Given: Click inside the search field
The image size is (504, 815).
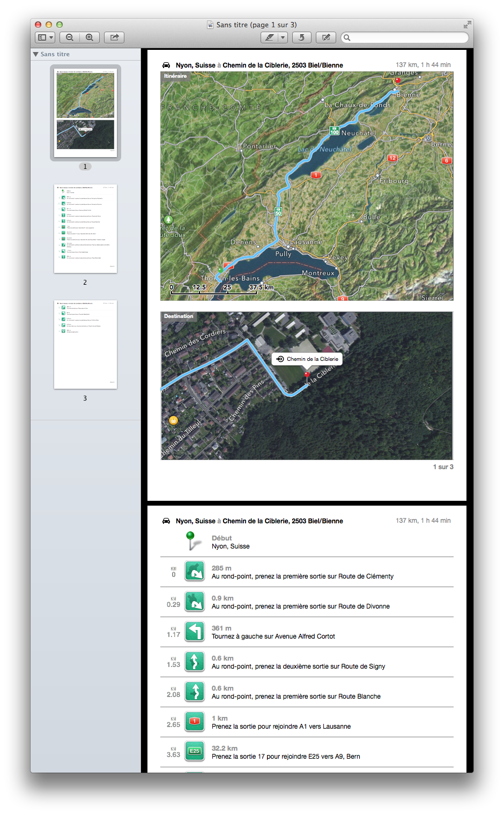Looking at the screenshot, I should click(409, 38).
